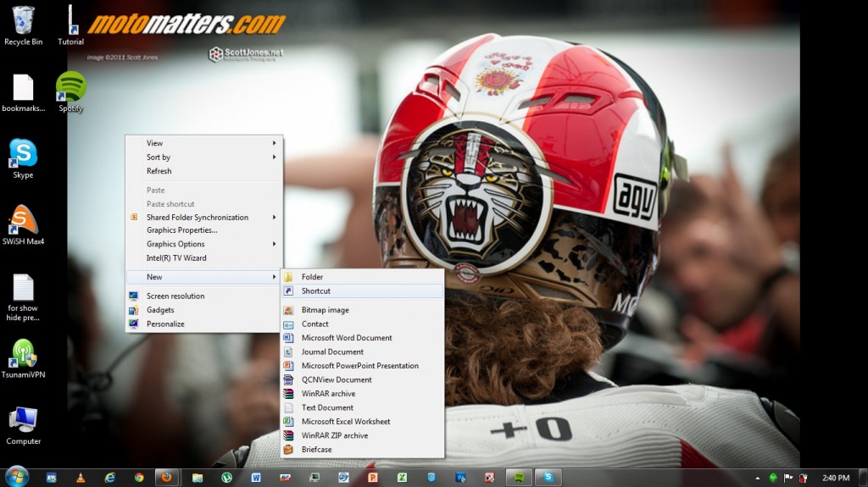The height and width of the screenshot is (487, 868).
Task: Select the Computer desktop icon
Action: [x=23, y=425]
